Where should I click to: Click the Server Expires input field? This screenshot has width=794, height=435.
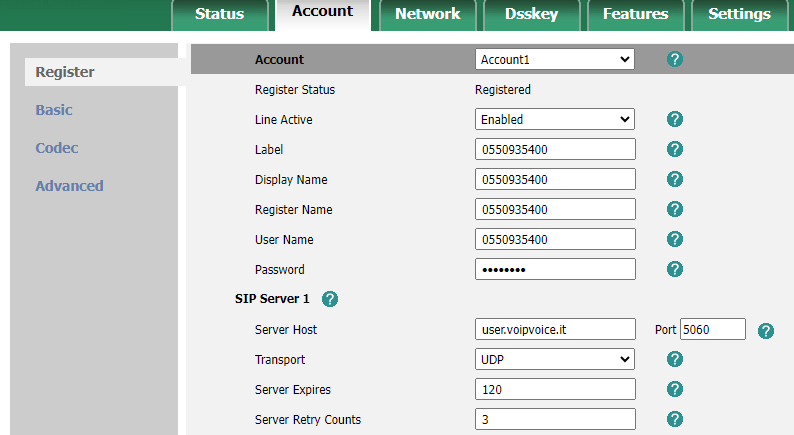pyautogui.click(x=555, y=389)
